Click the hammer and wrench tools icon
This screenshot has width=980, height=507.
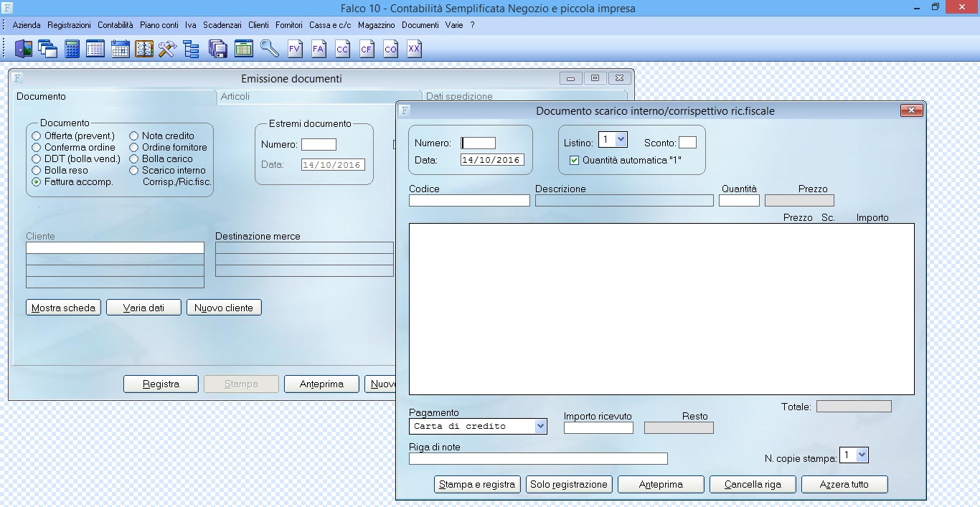pos(167,49)
